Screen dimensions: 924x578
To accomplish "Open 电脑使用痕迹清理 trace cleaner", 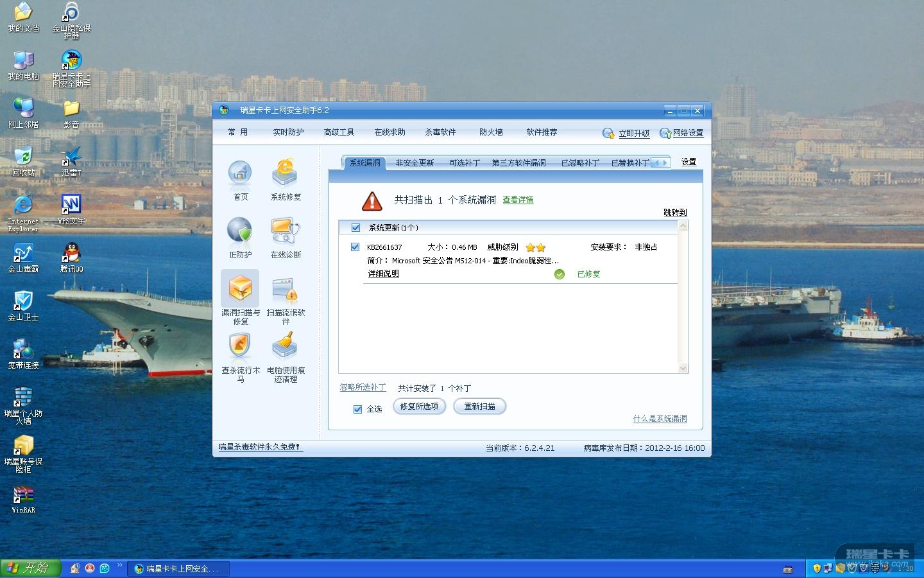I will click(x=286, y=357).
